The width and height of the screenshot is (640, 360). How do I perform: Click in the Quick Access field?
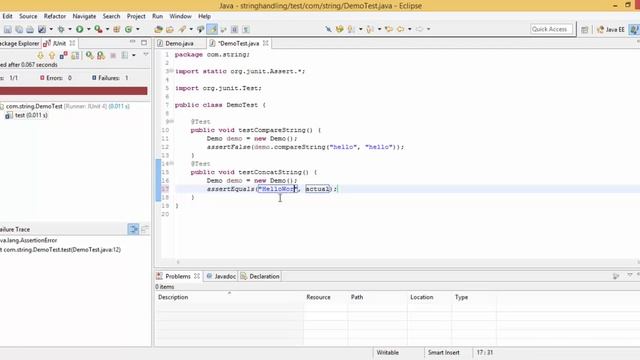[x=551, y=29]
